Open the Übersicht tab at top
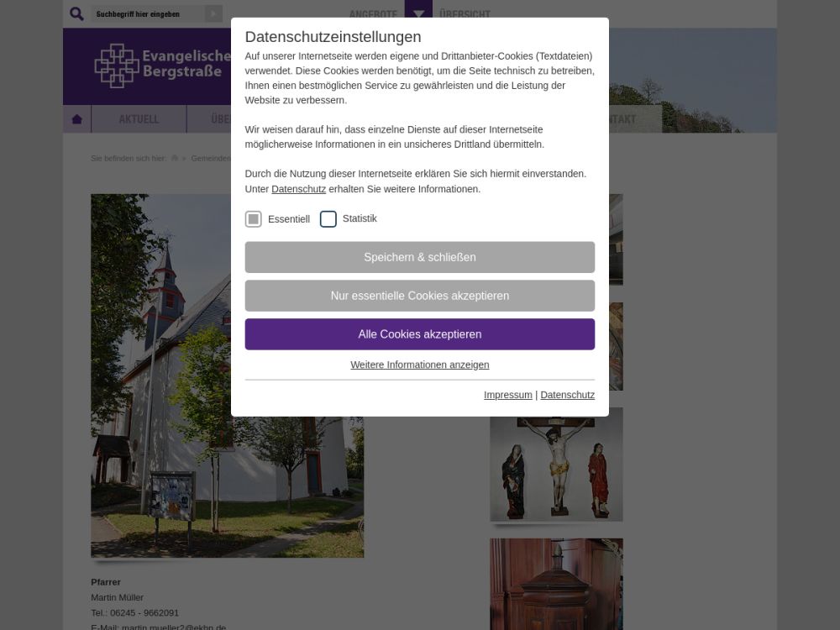This screenshot has height=630, width=840. click(x=465, y=14)
